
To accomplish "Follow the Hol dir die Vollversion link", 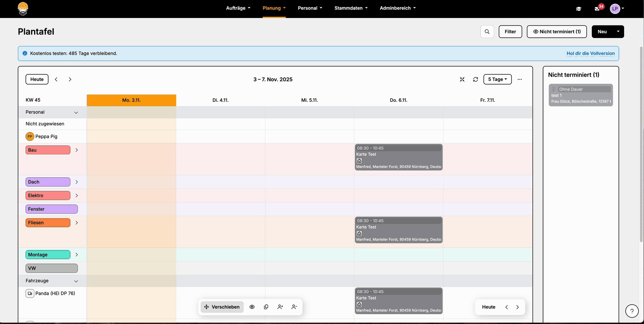I will pos(590,53).
